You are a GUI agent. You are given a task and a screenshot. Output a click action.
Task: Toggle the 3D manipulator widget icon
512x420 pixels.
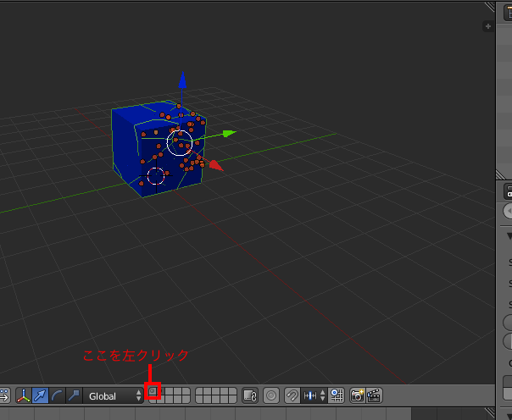coord(23,395)
